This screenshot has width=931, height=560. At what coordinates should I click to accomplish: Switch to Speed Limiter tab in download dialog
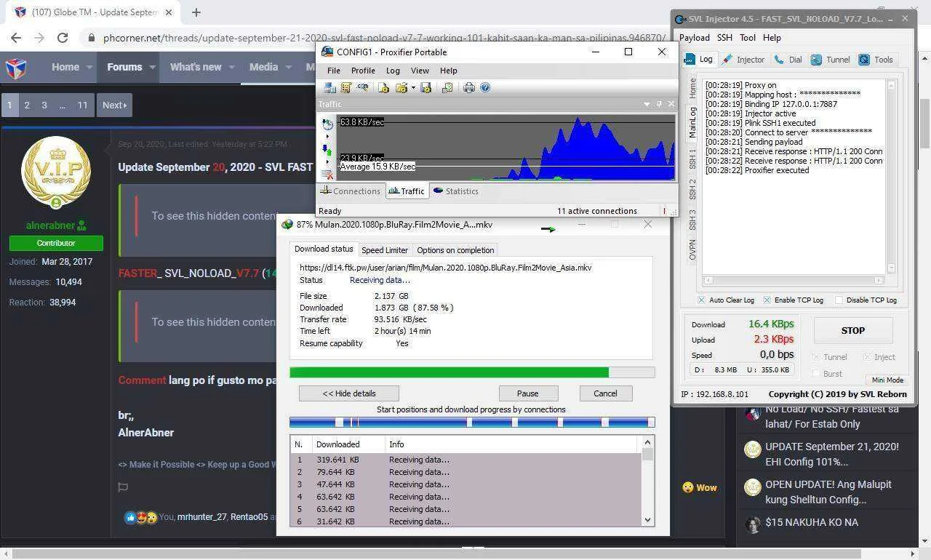[385, 250]
